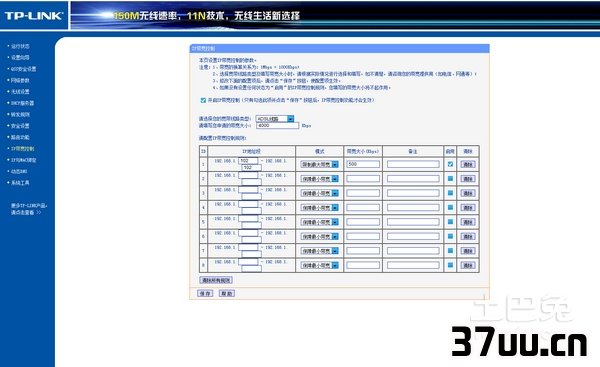600x367 pixels.
Task: Open the 系统工具 (System Tools) sidebar menu
Action: coord(20,183)
